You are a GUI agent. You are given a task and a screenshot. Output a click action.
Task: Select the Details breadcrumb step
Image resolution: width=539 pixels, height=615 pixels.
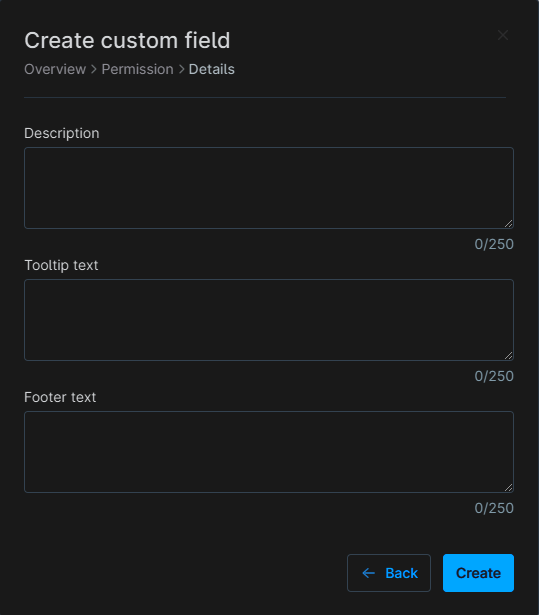(x=211, y=69)
